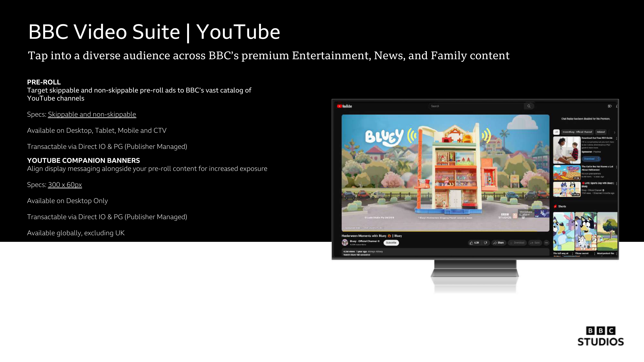The width and height of the screenshot is (644, 362).
Task: Open the sponsored PEO Guide thumbnail
Action: pyautogui.click(x=567, y=150)
